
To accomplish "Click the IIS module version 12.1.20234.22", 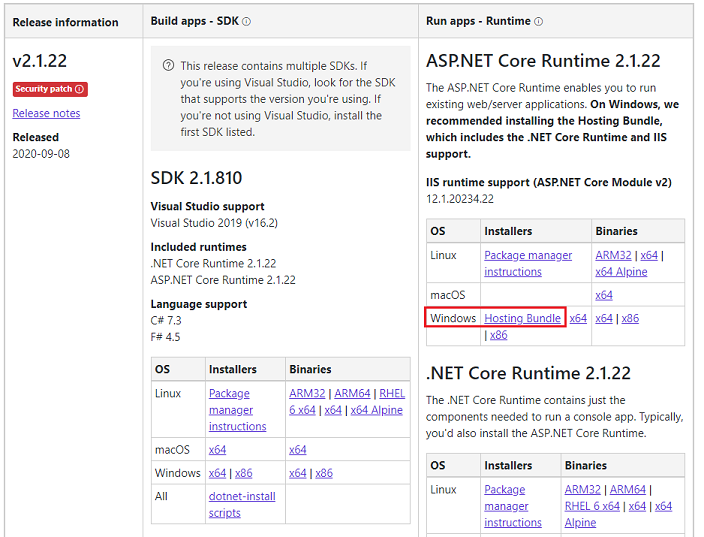I will 460,199.
